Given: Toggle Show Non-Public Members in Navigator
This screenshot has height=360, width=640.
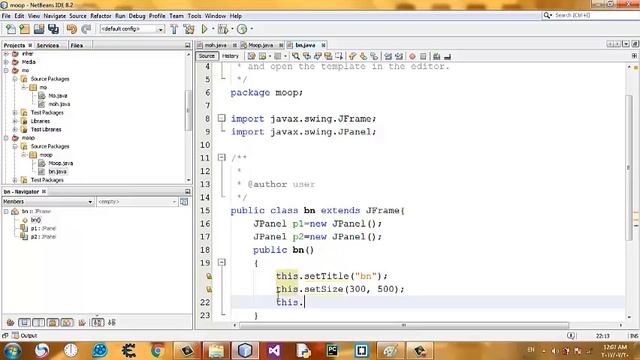Looking at the screenshot, I should point(53,322).
